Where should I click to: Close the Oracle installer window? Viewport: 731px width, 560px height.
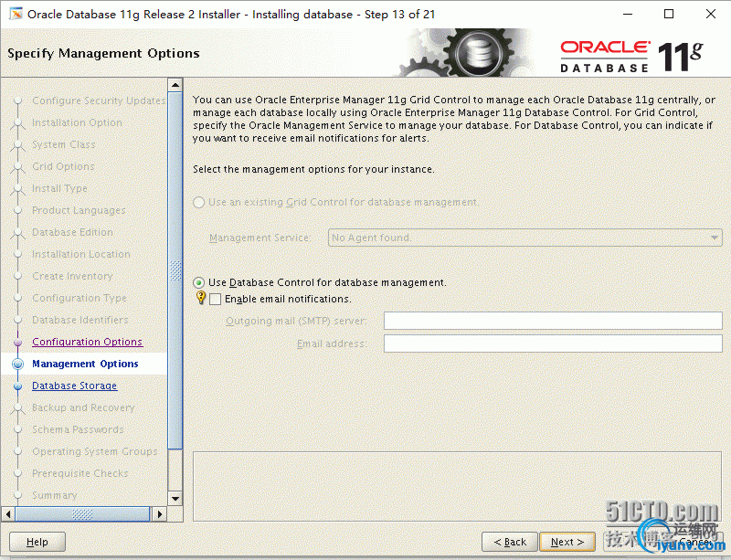click(x=711, y=14)
